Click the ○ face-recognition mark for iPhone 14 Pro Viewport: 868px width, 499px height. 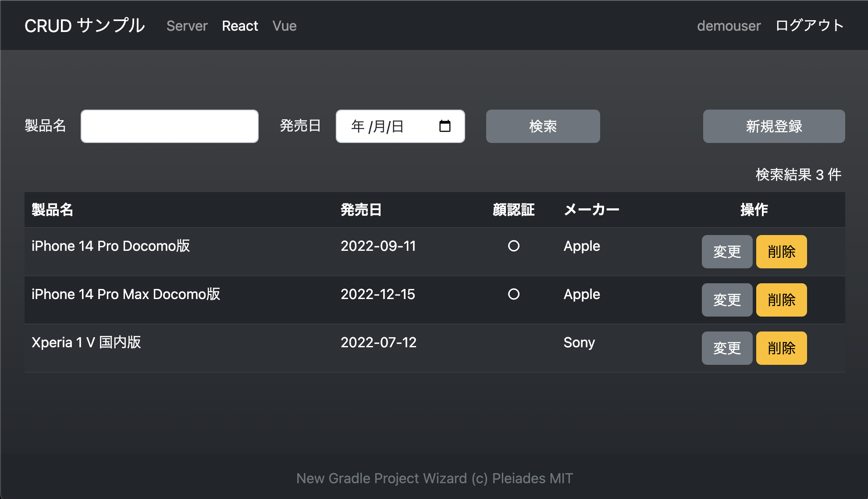click(513, 246)
